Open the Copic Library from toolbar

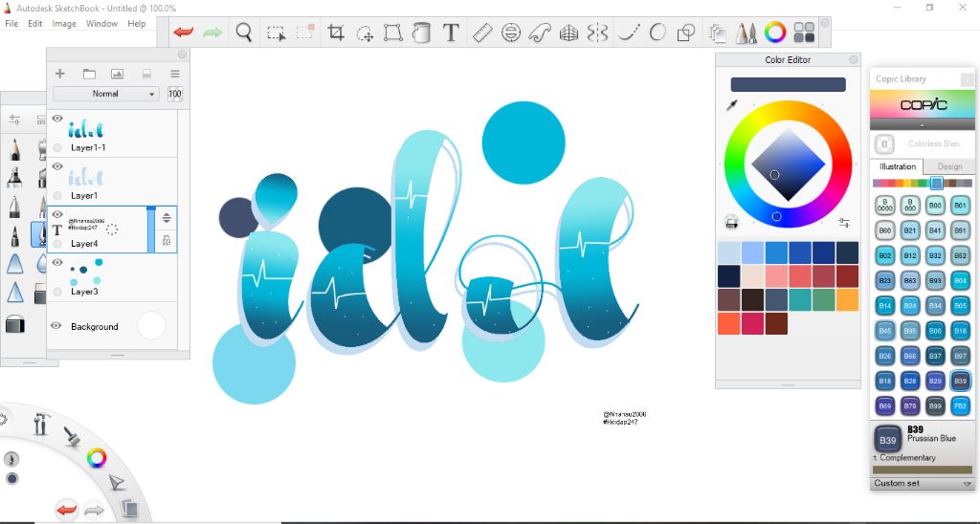[804, 33]
